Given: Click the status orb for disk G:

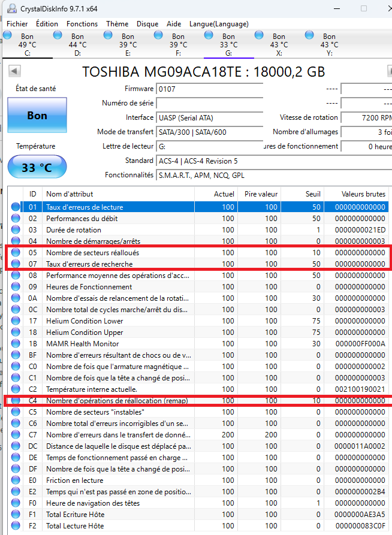Looking at the screenshot, I should pyautogui.click(x=209, y=35).
